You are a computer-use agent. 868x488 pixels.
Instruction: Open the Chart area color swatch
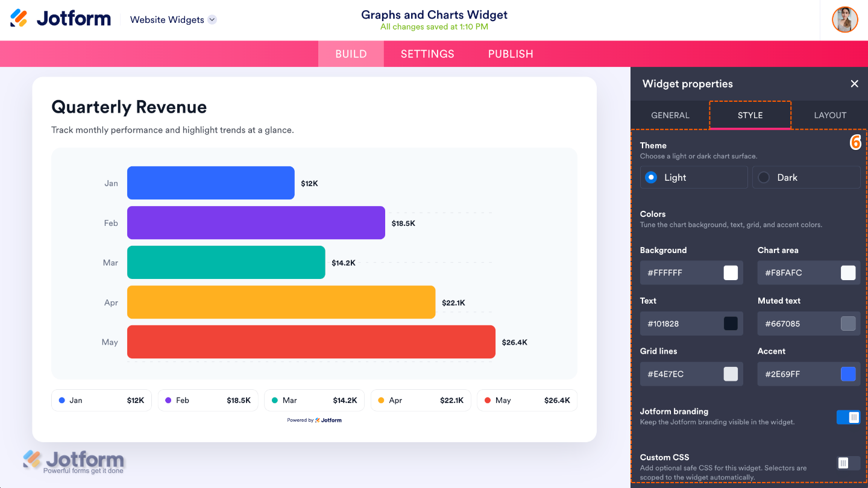pyautogui.click(x=848, y=273)
